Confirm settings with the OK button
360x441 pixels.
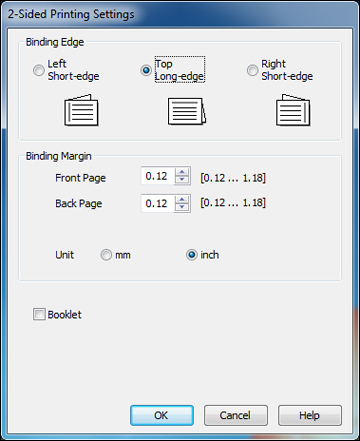click(x=162, y=415)
